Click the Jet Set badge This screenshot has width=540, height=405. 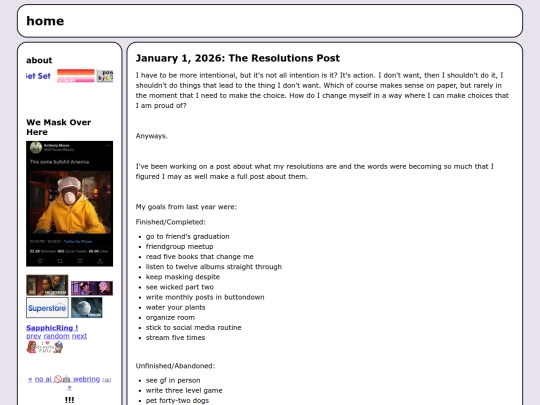(38, 76)
